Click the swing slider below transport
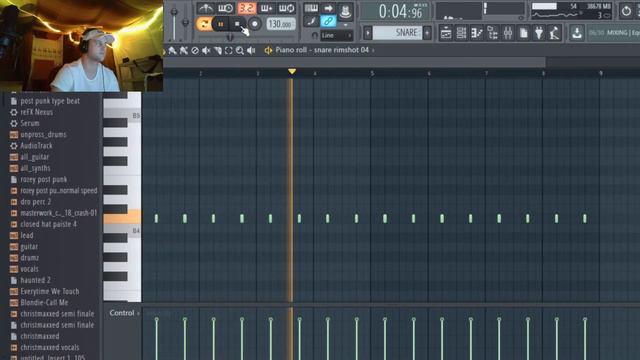The height and width of the screenshot is (360, 640). (x=230, y=38)
